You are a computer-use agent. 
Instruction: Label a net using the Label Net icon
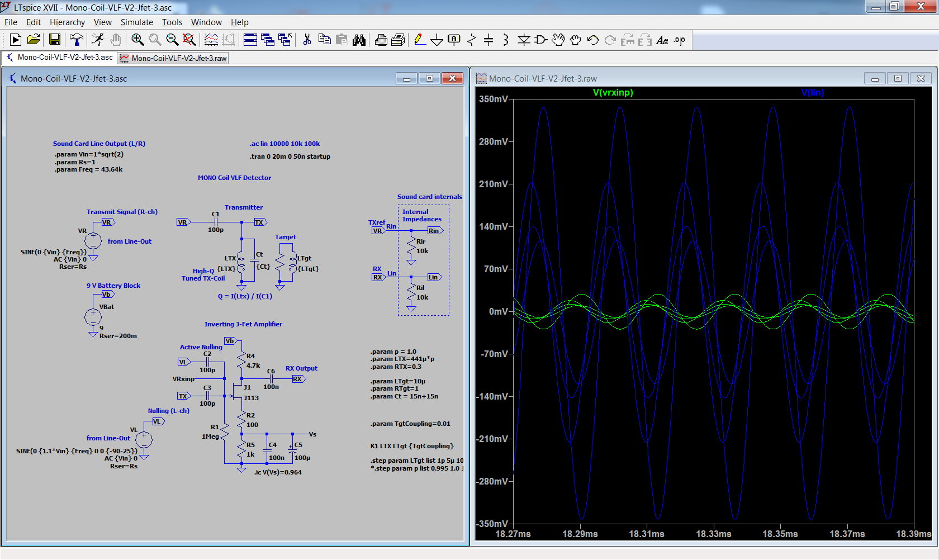click(x=453, y=40)
